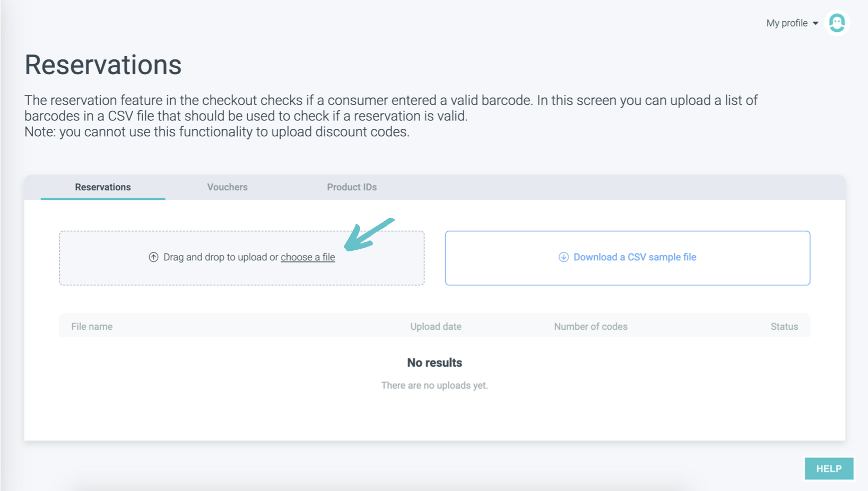Open the My profile menu label
Image resolution: width=868 pixels, height=491 pixels.
pos(787,23)
